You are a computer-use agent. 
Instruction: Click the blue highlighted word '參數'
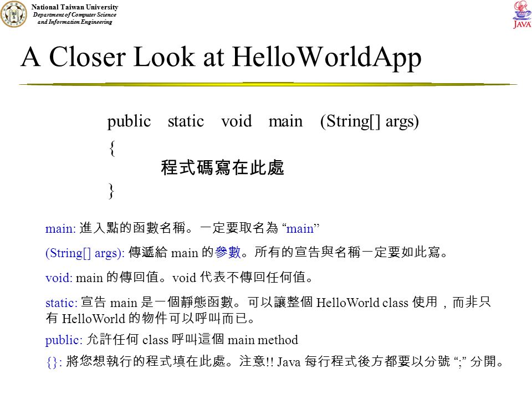228,252
